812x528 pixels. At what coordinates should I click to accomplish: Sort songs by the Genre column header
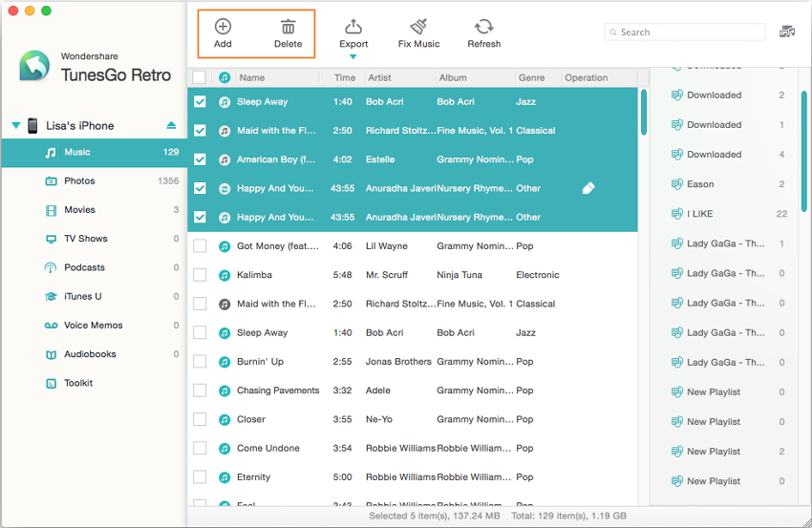tap(531, 77)
